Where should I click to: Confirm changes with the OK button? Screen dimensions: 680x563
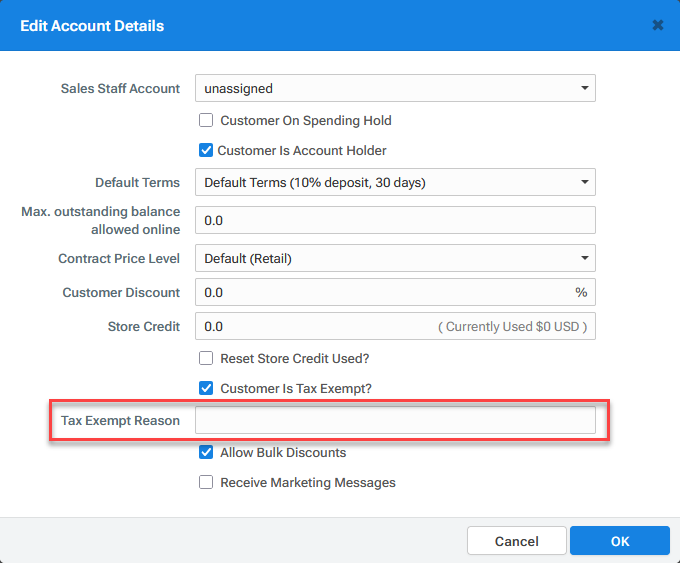620,541
